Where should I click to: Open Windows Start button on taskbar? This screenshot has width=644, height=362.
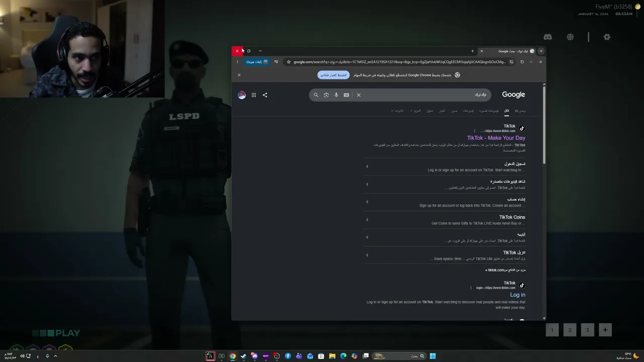pos(433,356)
